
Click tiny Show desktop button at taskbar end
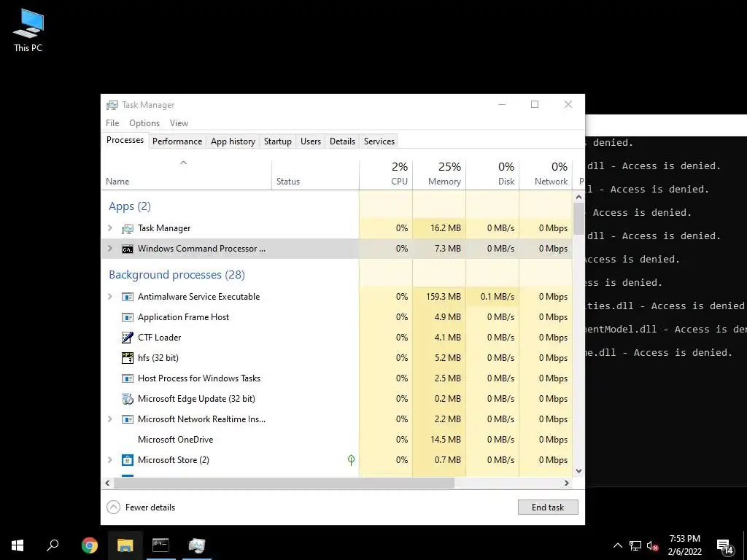coord(745,545)
